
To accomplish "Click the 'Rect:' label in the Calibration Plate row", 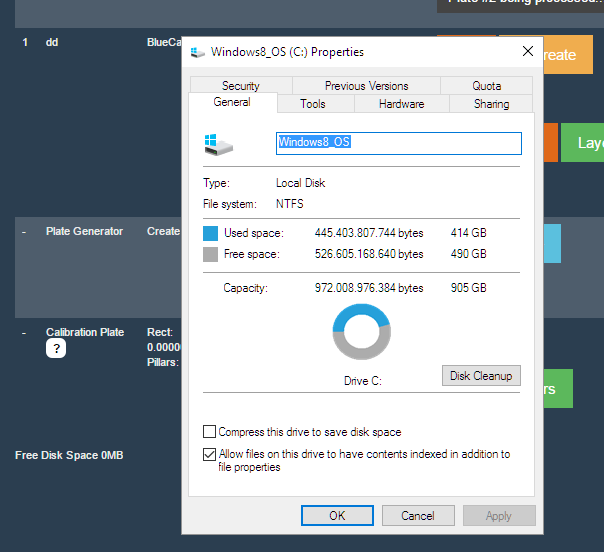I will coord(160,332).
